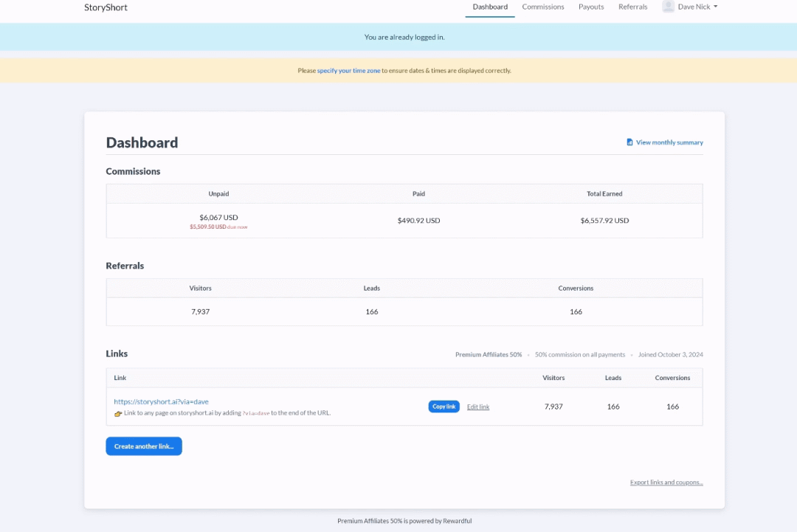Click the document icon beside View monthly summary

[x=629, y=142]
